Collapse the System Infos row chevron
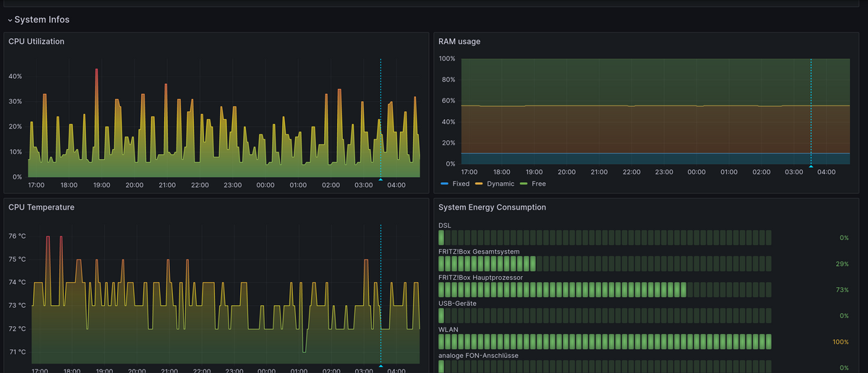 pos(10,20)
